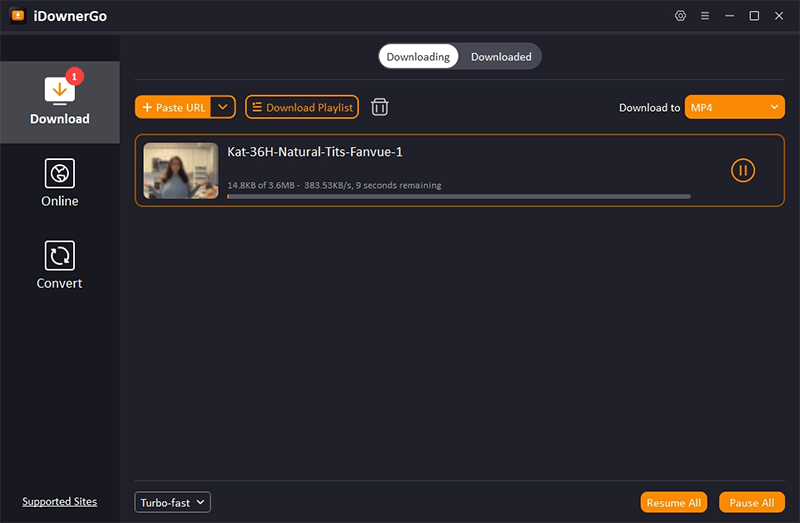Switch to the Downloading tab
This screenshot has width=800, height=523.
(418, 57)
